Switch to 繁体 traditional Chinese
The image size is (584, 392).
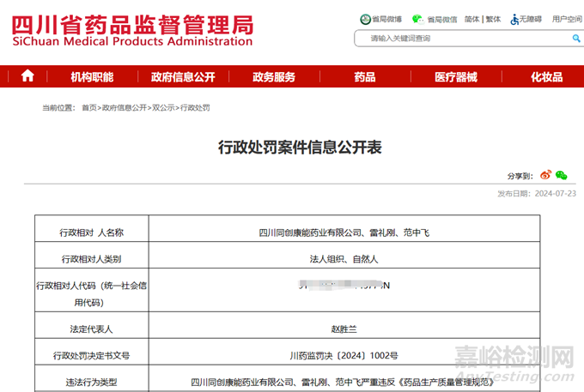[495, 18]
